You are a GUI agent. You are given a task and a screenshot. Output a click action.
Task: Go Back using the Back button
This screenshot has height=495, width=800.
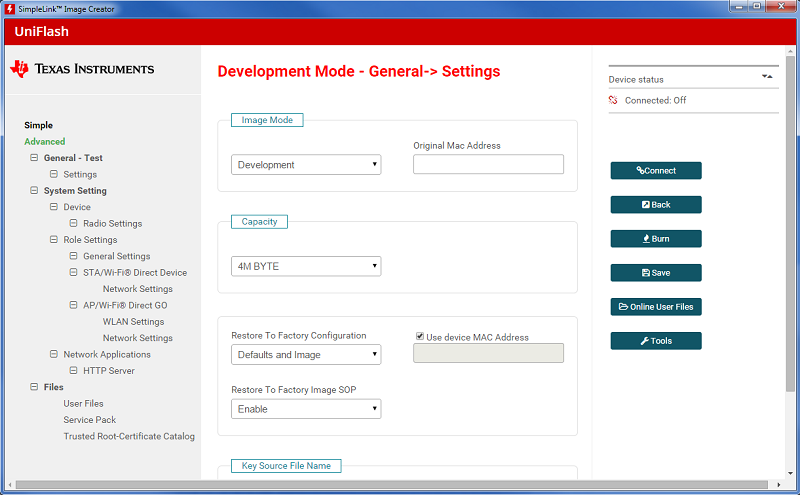click(656, 205)
